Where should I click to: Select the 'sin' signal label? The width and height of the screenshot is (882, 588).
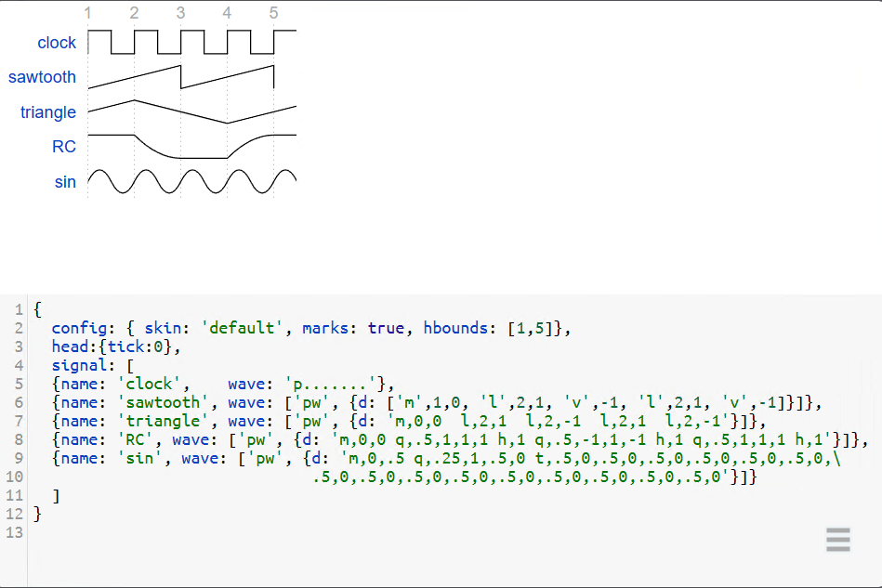coord(65,182)
